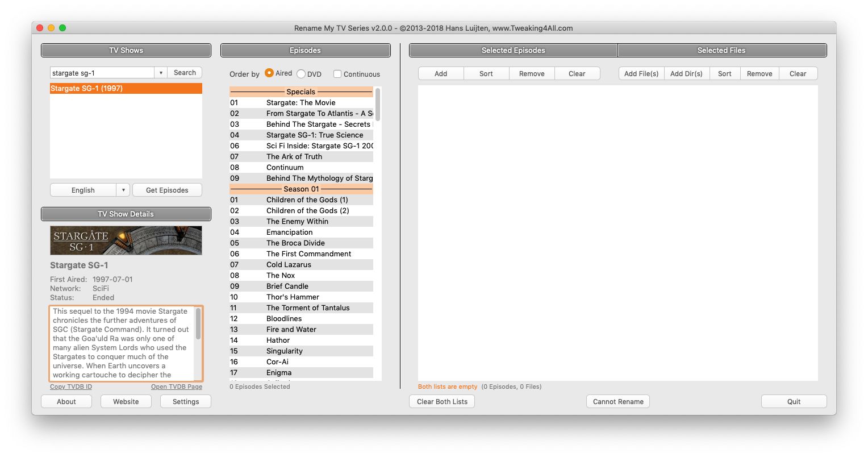Select episode Singularity
The width and height of the screenshot is (868, 457).
click(x=301, y=351)
